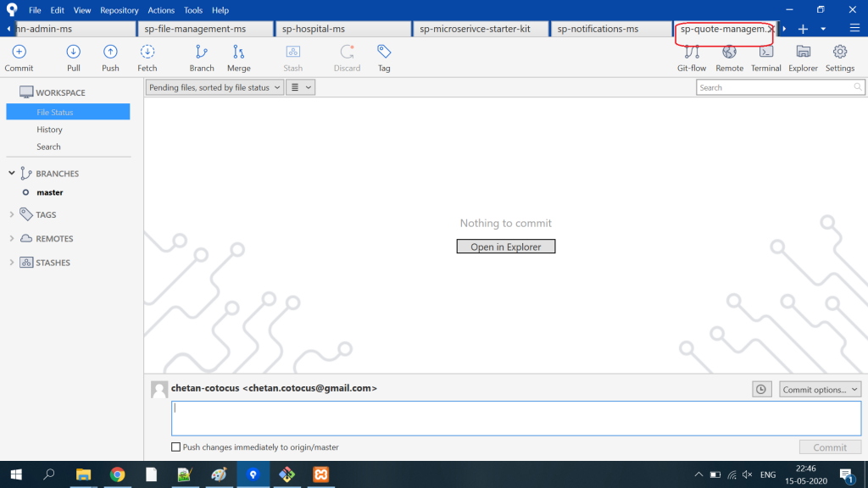Switch to the hn-admin-ms tab
868x488 pixels.
(x=75, y=29)
